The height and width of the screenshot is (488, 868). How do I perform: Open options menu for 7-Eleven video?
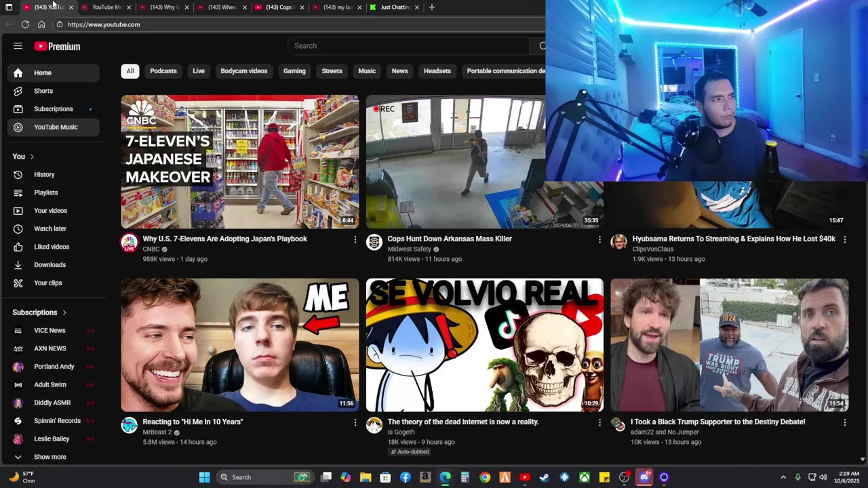click(355, 239)
